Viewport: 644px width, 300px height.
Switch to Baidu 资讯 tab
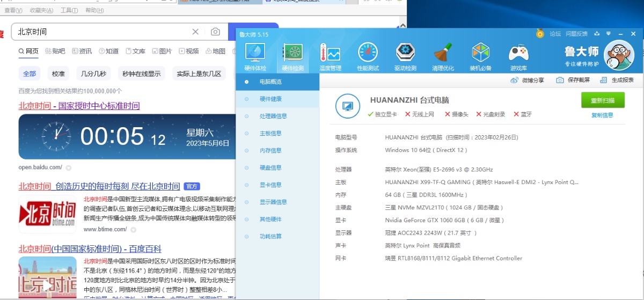pos(82,52)
